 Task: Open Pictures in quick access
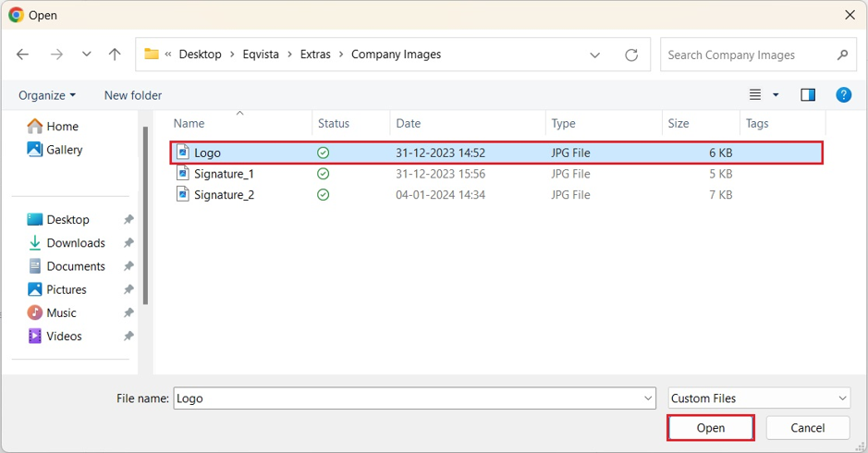(56, 289)
